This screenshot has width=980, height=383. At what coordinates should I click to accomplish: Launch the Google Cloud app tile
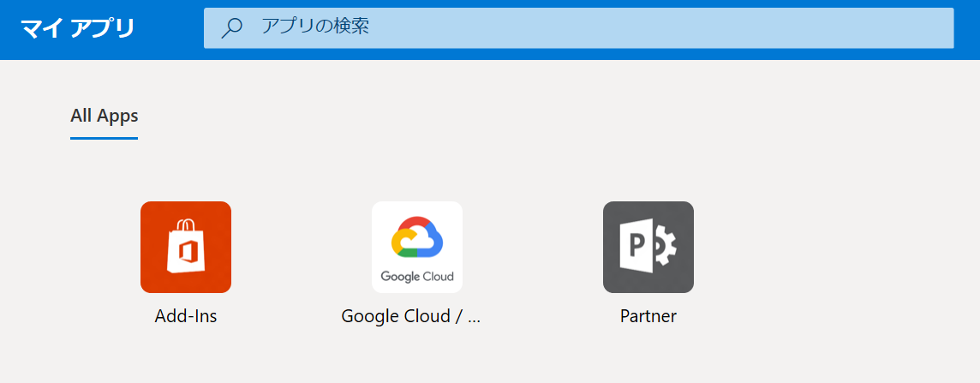coord(417,247)
